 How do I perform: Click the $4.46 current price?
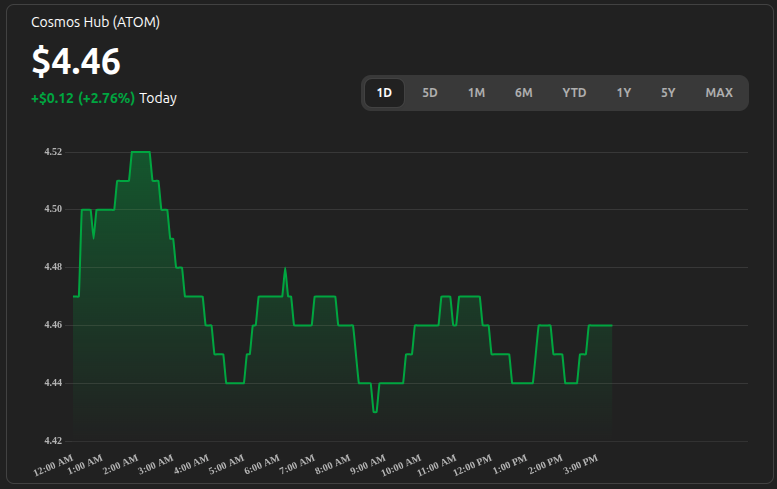(x=76, y=61)
